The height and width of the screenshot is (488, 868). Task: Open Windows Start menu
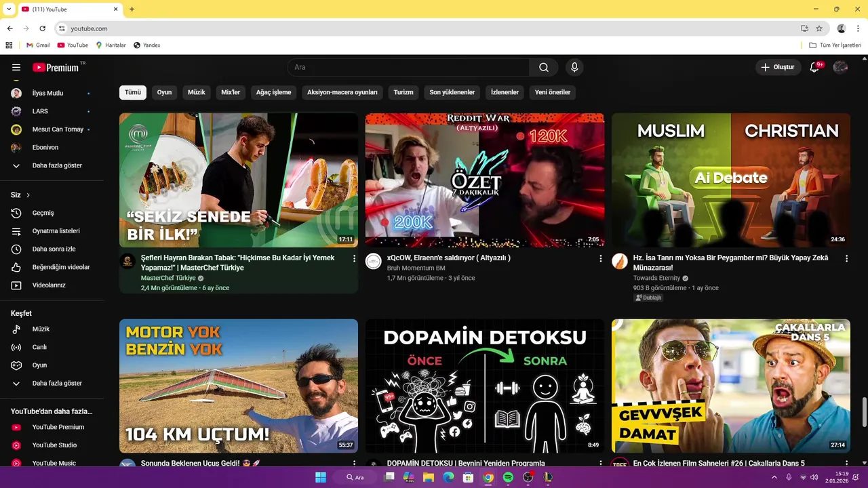tap(321, 477)
